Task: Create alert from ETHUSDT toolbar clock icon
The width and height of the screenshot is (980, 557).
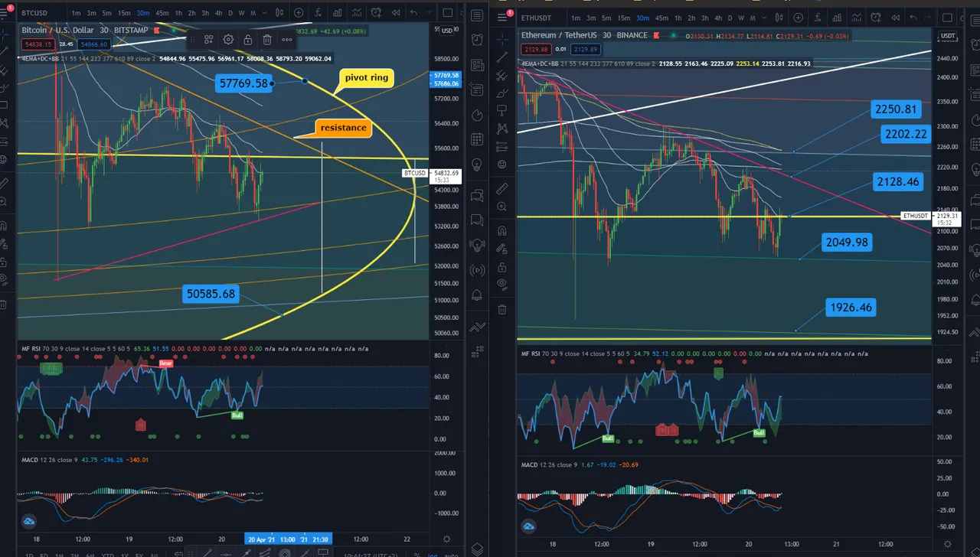Action: tap(876, 18)
